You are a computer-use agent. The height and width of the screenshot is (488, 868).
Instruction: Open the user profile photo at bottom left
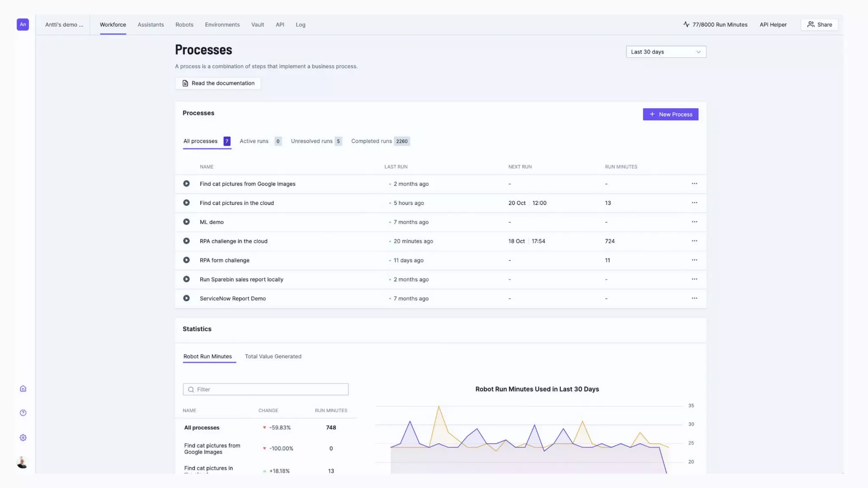22,462
